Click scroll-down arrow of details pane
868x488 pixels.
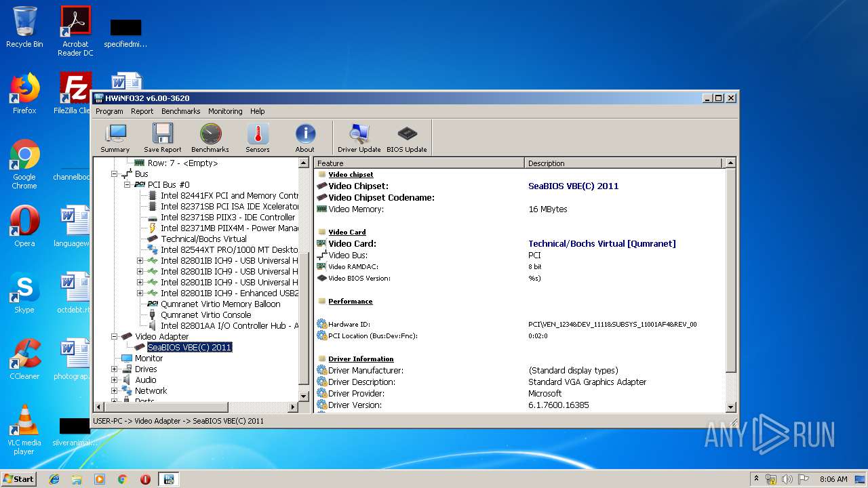pos(730,407)
